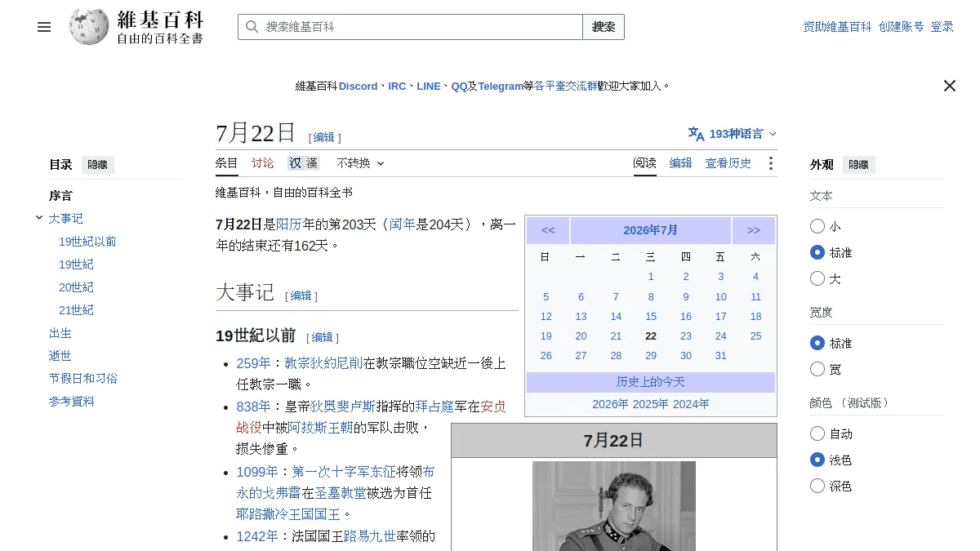Collapse the 大事记 section in contents
The image size is (980, 551).
[x=39, y=218]
